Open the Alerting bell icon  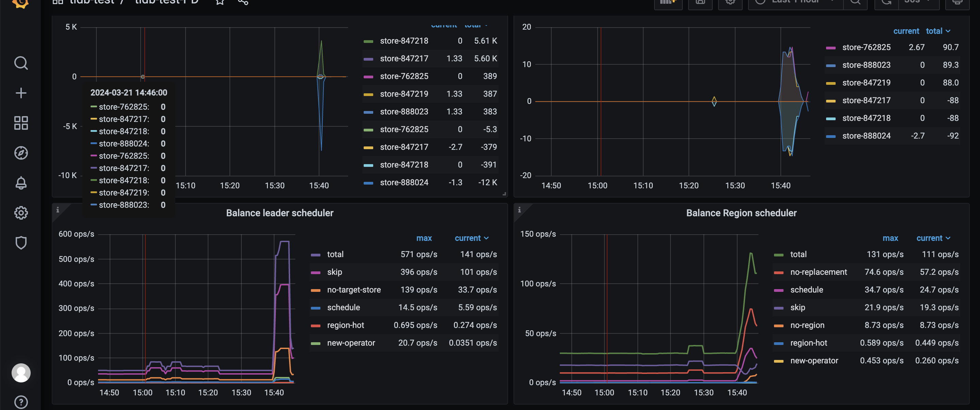(x=21, y=183)
